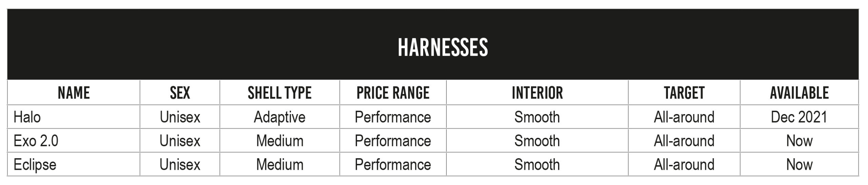The image size is (868, 185).
Task: Select All-around in the Exo 2.0 row
Action: click(x=684, y=141)
